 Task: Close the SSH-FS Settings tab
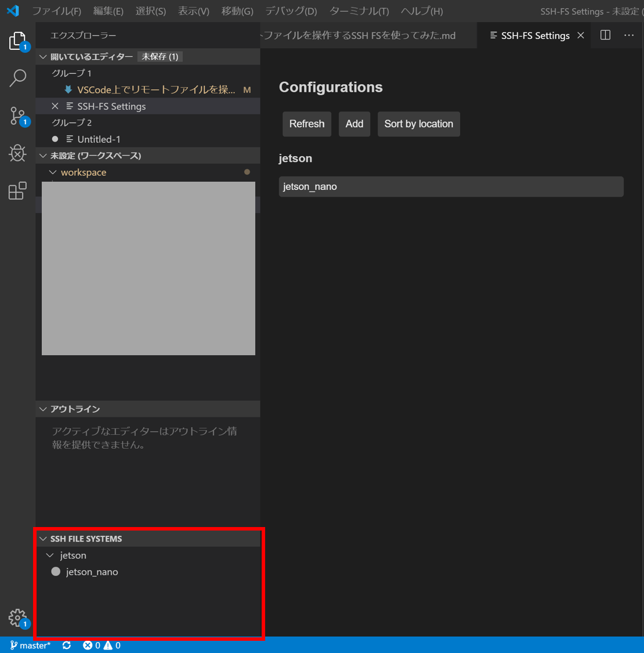tap(581, 35)
